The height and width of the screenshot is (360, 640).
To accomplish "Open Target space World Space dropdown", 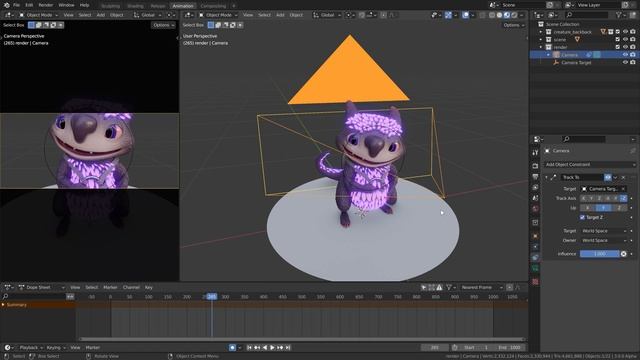I will coord(604,231).
